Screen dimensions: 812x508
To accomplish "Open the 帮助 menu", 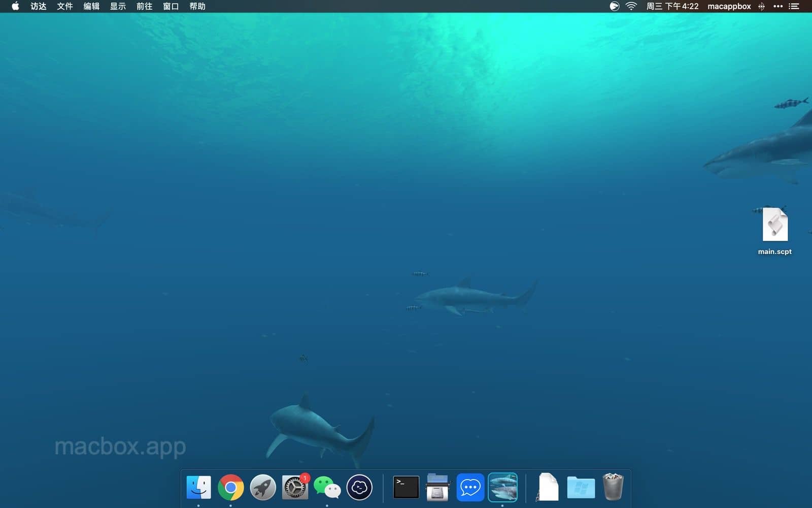I will 197,6.
